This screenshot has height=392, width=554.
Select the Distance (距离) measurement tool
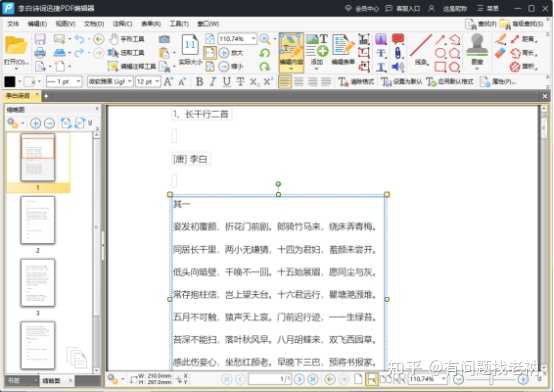pyautogui.click(x=523, y=39)
